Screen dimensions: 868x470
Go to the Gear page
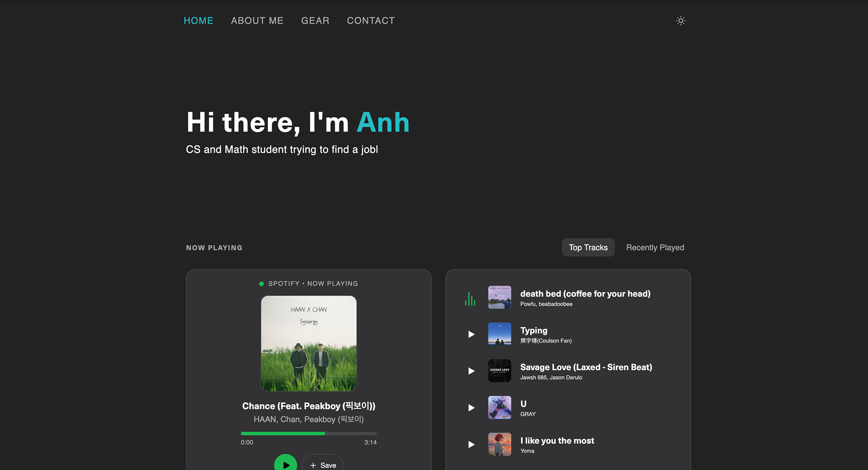[315, 21]
